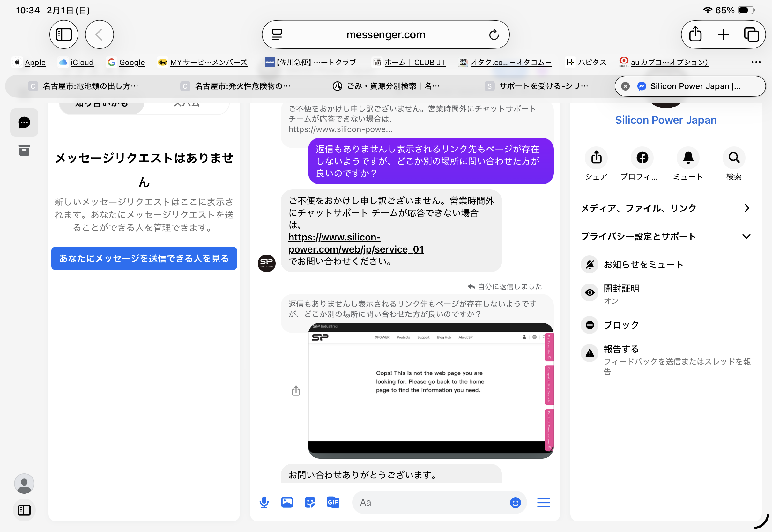Screen dimensions: 772x532
Task: Toggle お知らせをミュート notifications option
Action: pyautogui.click(x=643, y=264)
